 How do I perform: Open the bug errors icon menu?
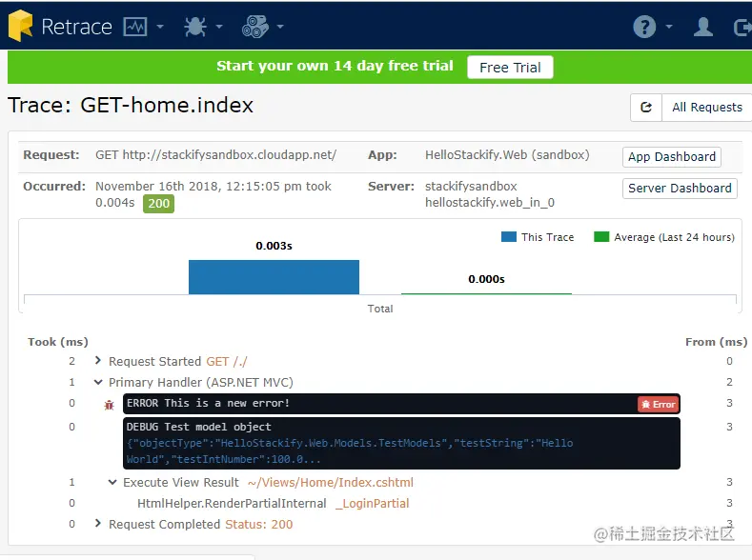coord(195,27)
